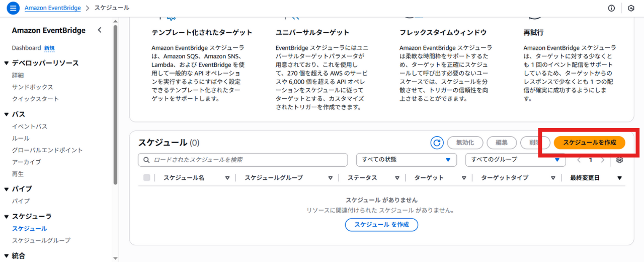Click the info icon in top bar
The width and height of the screenshot is (644, 262).
click(611, 8)
